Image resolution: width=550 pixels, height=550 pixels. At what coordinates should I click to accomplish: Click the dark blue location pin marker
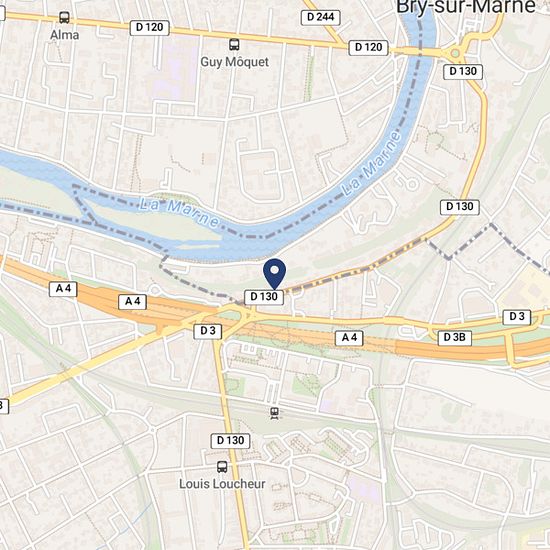click(x=275, y=274)
